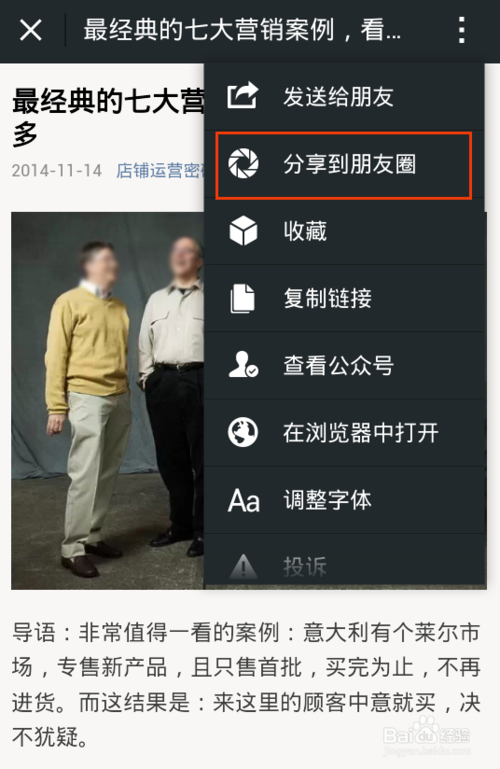Open the three-dot overflow menu

[461, 30]
